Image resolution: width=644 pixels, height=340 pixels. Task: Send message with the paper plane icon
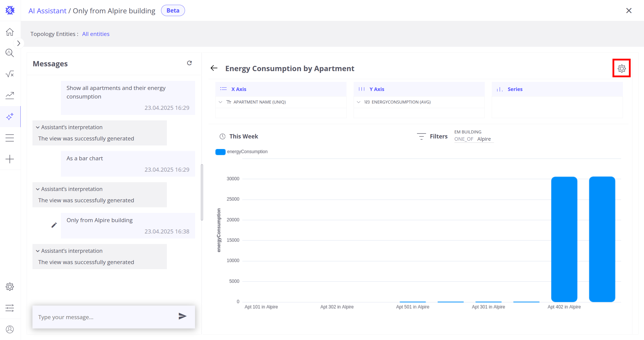coord(182,316)
